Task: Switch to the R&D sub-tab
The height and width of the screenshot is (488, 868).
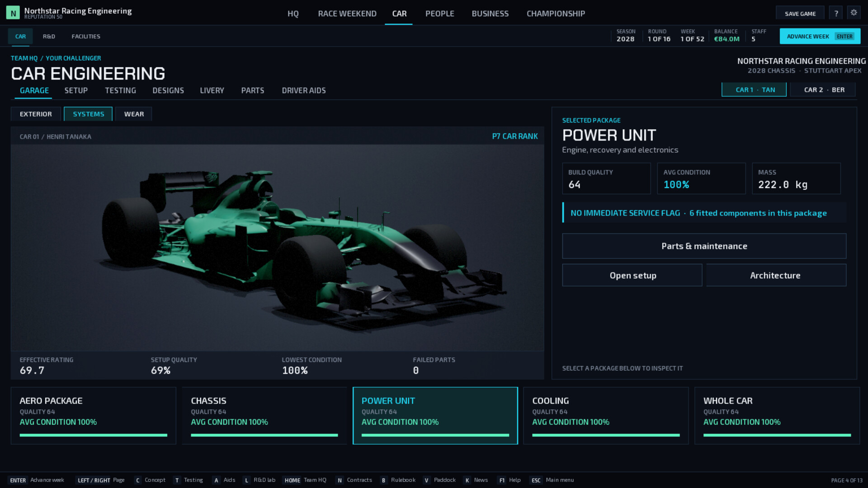Action: click(49, 36)
